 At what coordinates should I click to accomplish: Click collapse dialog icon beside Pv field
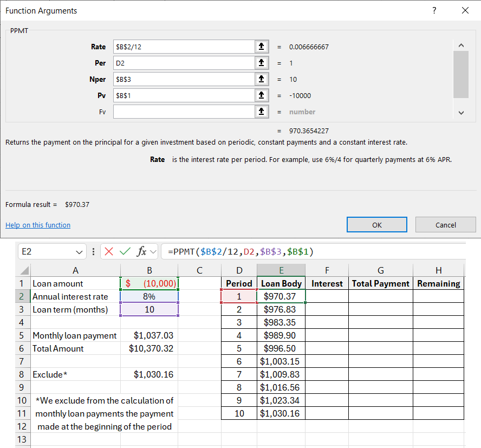[x=262, y=95]
